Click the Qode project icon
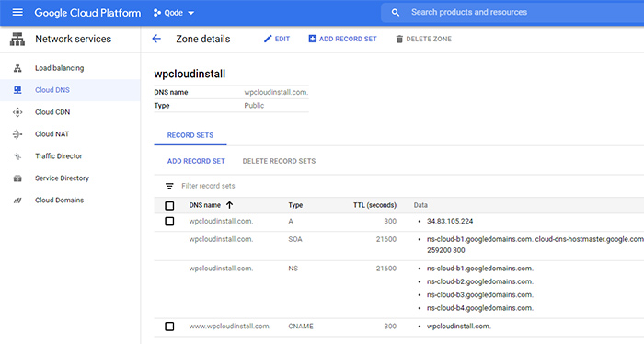644x344 pixels. pyautogui.click(x=157, y=13)
